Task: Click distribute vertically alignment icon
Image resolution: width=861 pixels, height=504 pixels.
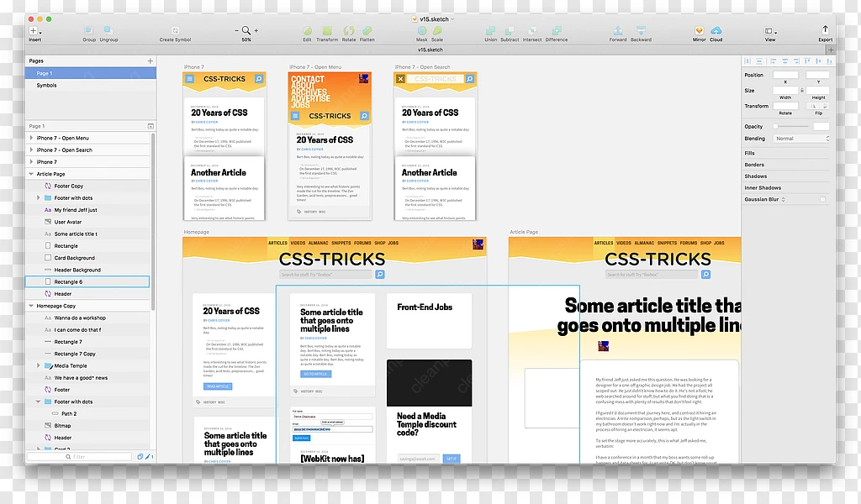Action: pyautogui.click(x=759, y=60)
